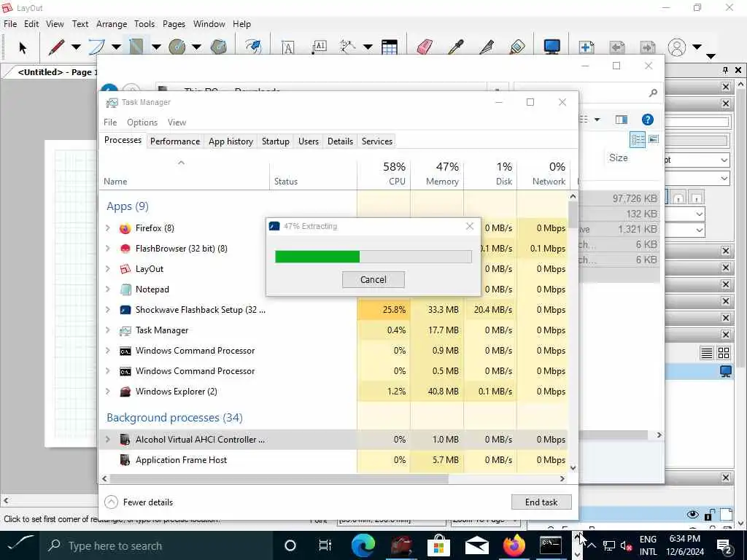747x560 pixels.
Task: Open Task Manager Options menu
Action: tap(142, 122)
